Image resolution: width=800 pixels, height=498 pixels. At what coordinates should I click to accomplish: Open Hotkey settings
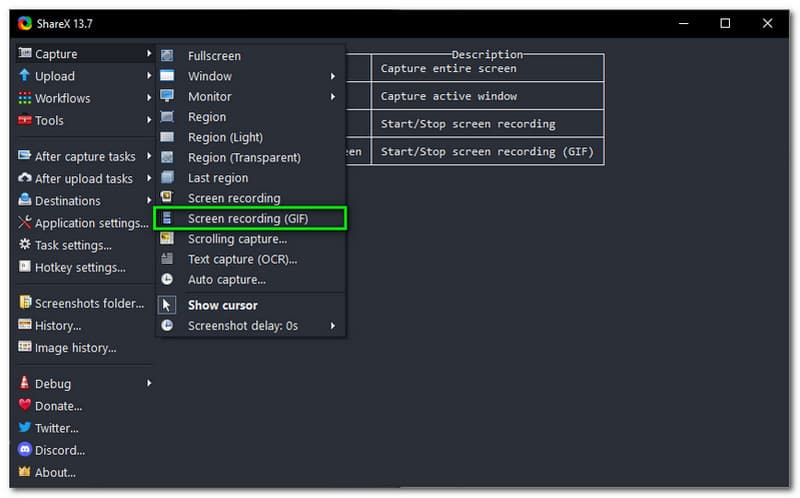[80, 267]
